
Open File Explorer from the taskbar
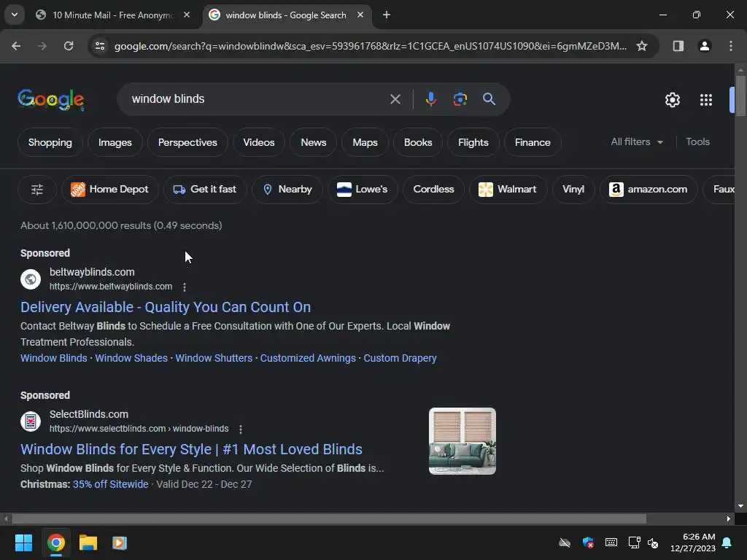[88, 542]
